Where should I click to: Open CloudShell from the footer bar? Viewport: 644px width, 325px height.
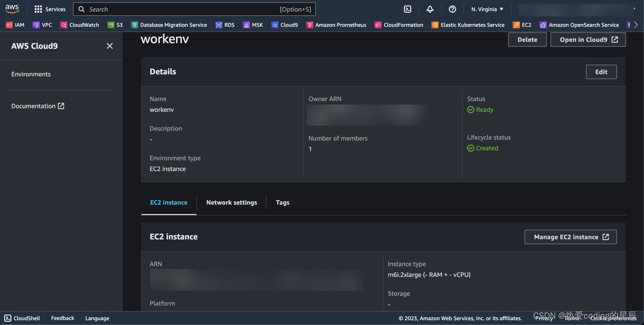pos(22,318)
